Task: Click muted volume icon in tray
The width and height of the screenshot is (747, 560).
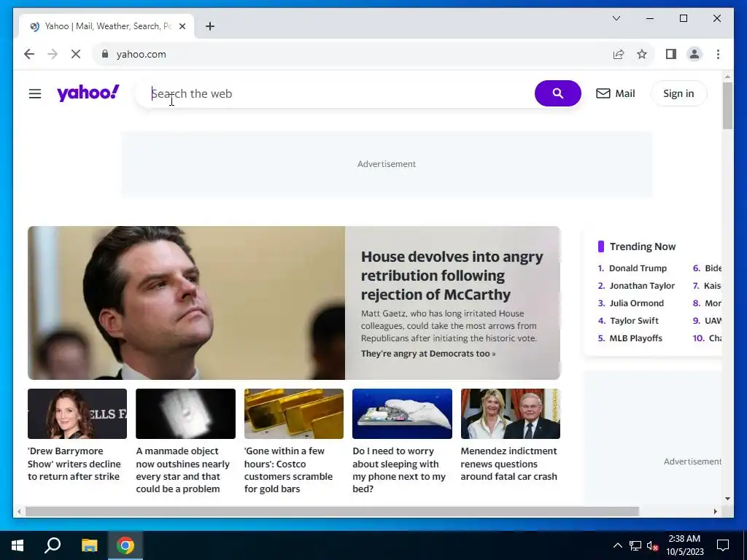Action: click(653, 545)
